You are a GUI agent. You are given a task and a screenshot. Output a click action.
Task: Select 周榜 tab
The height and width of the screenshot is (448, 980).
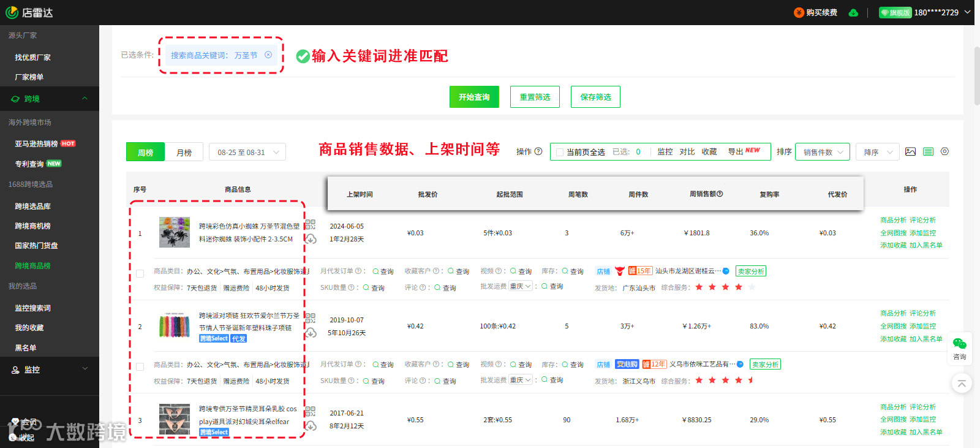click(145, 152)
